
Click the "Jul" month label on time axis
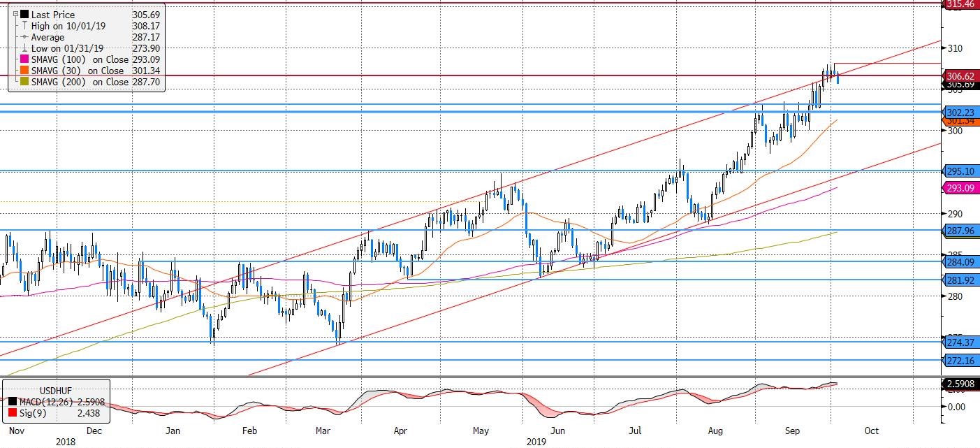(x=636, y=431)
